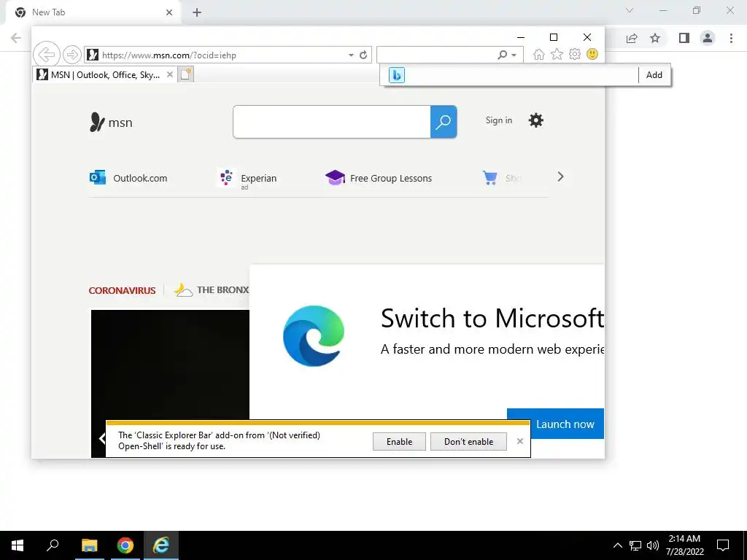Click the shopping cart shortcut icon
This screenshot has width=747, height=560.
(489, 178)
